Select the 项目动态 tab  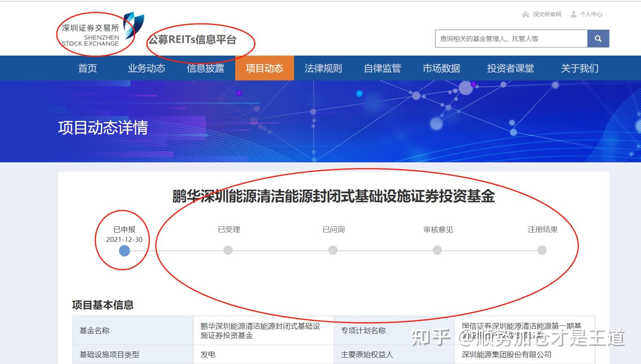264,68
